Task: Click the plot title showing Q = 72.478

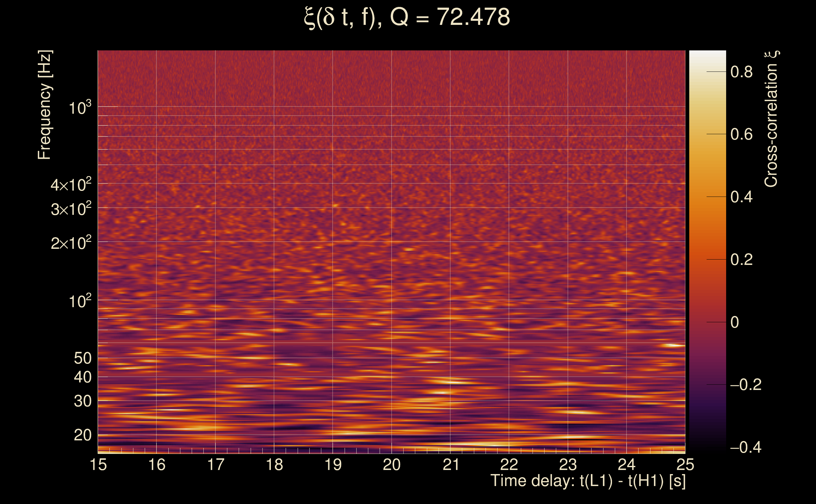Action: tap(407, 17)
